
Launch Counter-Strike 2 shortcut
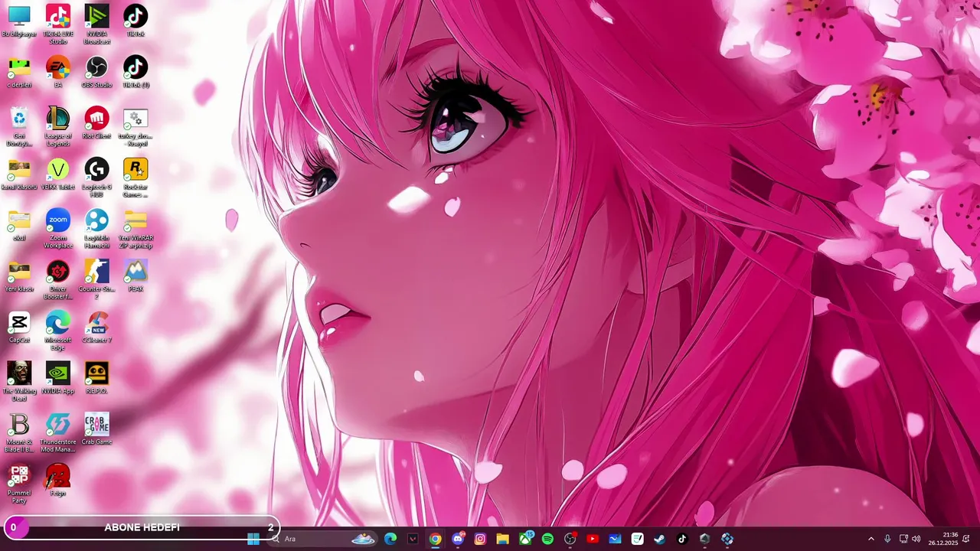96,280
